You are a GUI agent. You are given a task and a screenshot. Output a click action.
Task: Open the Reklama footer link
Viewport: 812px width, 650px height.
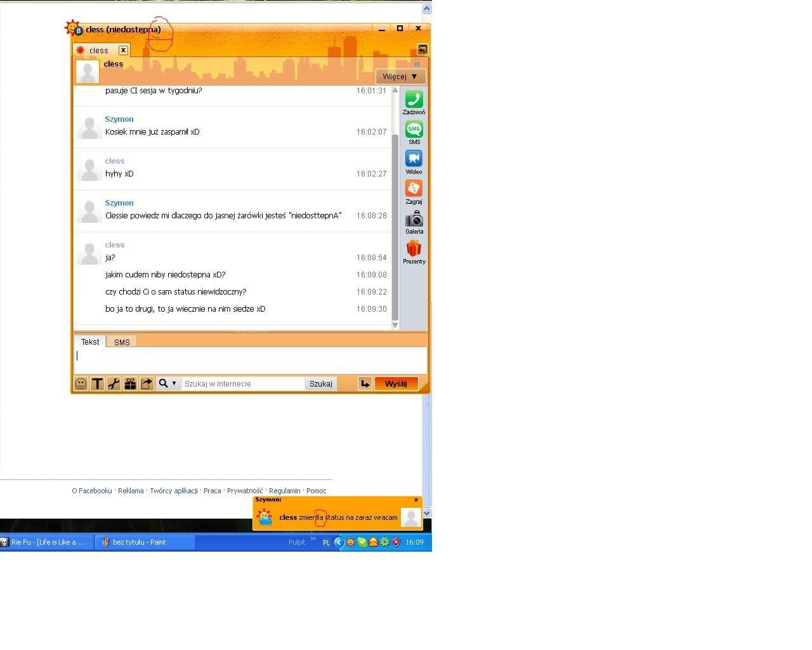click(x=131, y=491)
